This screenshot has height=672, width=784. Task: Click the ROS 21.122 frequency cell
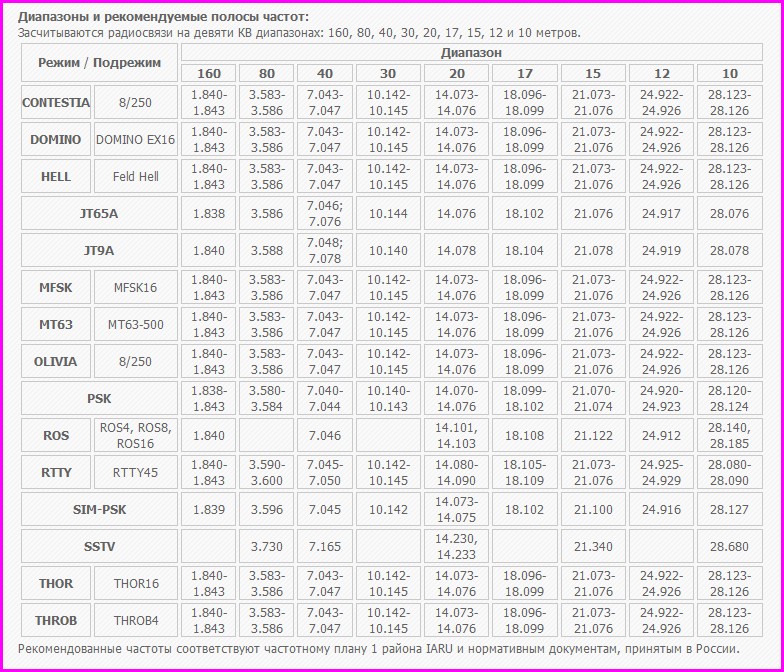click(x=593, y=435)
